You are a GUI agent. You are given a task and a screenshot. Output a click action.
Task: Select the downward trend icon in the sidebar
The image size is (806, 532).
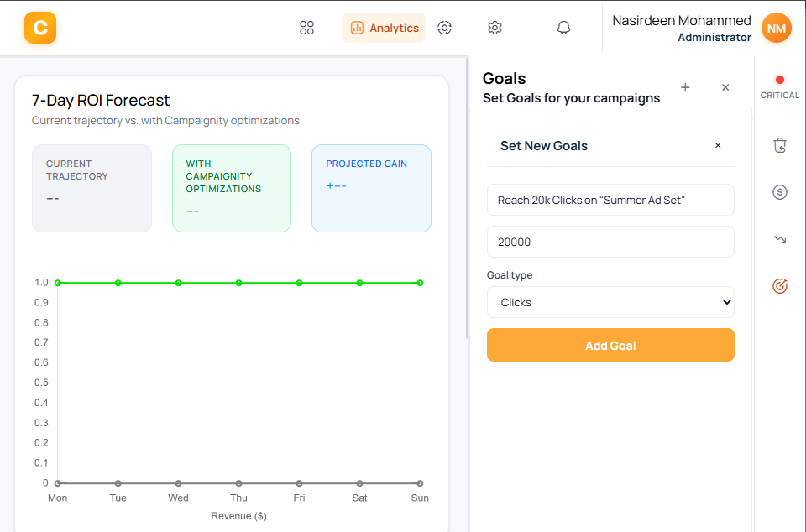pyautogui.click(x=779, y=239)
